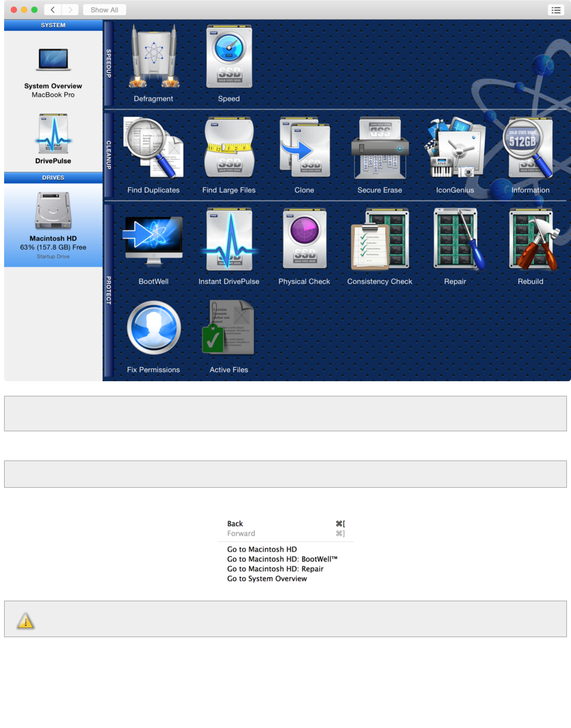571x728 pixels.
Task: Toggle list view button in toolbar
Action: pyautogui.click(x=556, y=10)
